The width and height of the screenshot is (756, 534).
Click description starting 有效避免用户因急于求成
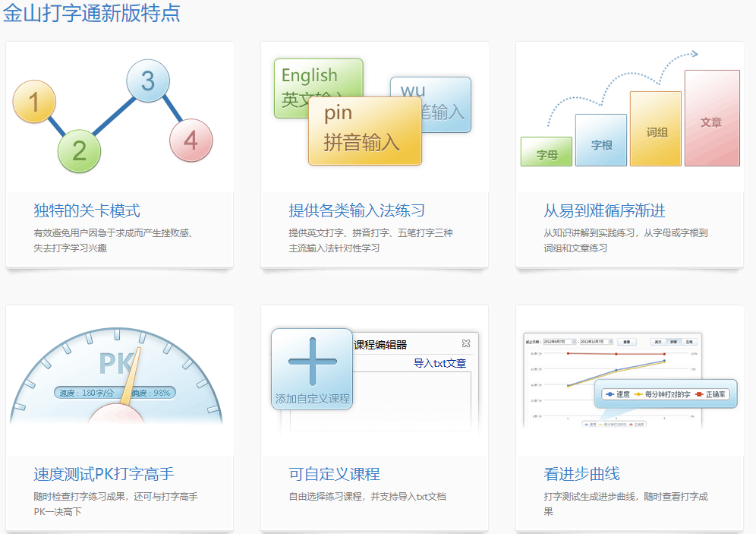[x=114, y=240]
